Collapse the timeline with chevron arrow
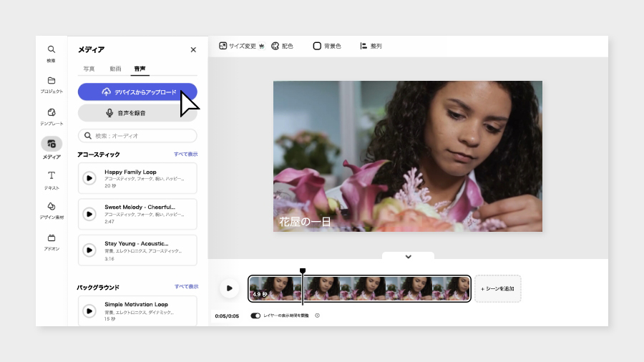This screenshot has height=362, width=644. [409, 257]
